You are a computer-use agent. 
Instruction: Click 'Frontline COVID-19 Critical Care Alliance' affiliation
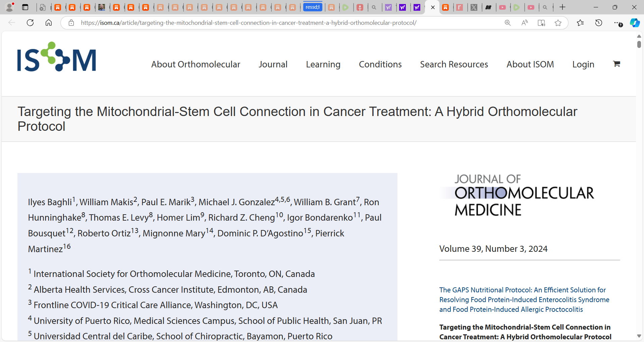153,305
